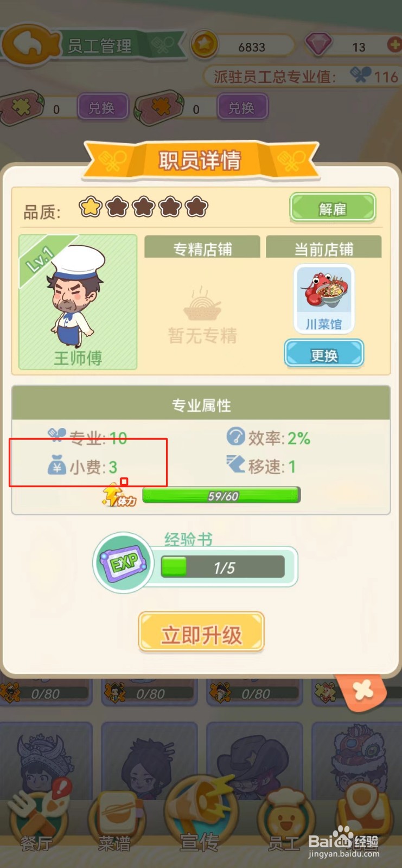Viewport: 402px width, 868px height.
Task: Tap the pink diamond gem icon
Action: coord(318,44)
